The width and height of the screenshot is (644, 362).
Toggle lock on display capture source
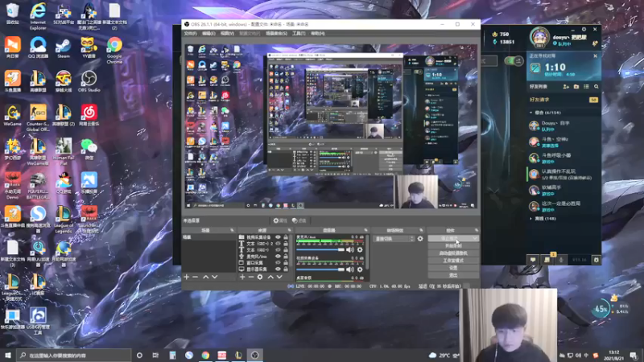(x=286, y=269)
